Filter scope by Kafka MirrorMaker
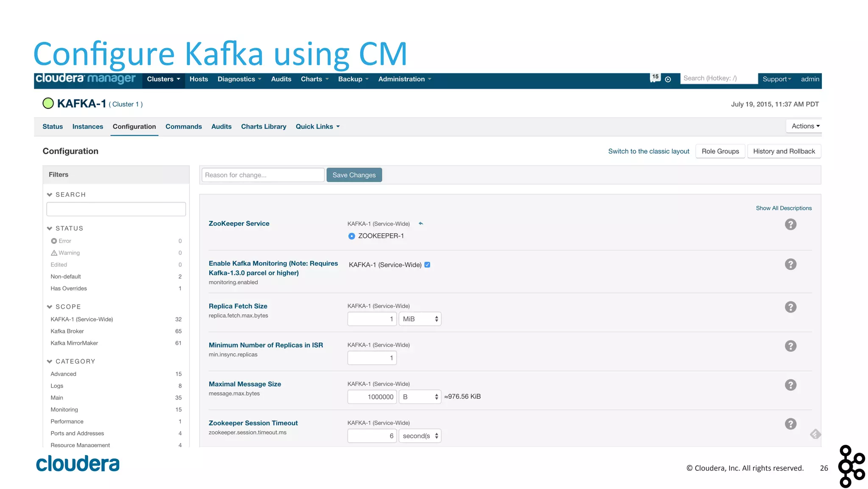 116,343
